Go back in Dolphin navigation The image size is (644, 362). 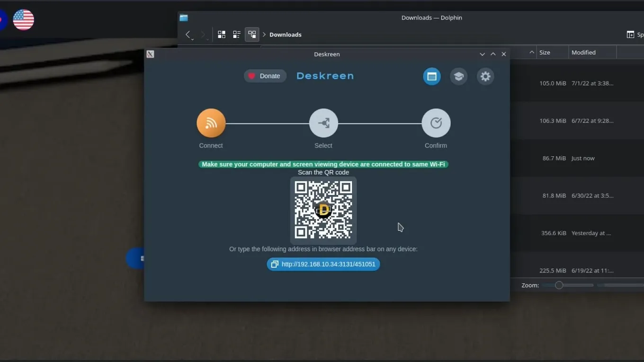tap(188, 35)
